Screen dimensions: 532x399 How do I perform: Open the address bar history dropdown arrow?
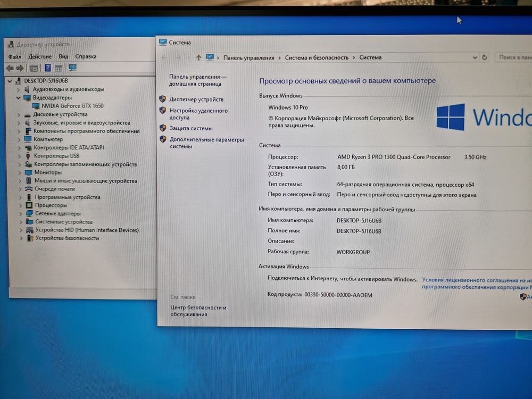(475, 57)
